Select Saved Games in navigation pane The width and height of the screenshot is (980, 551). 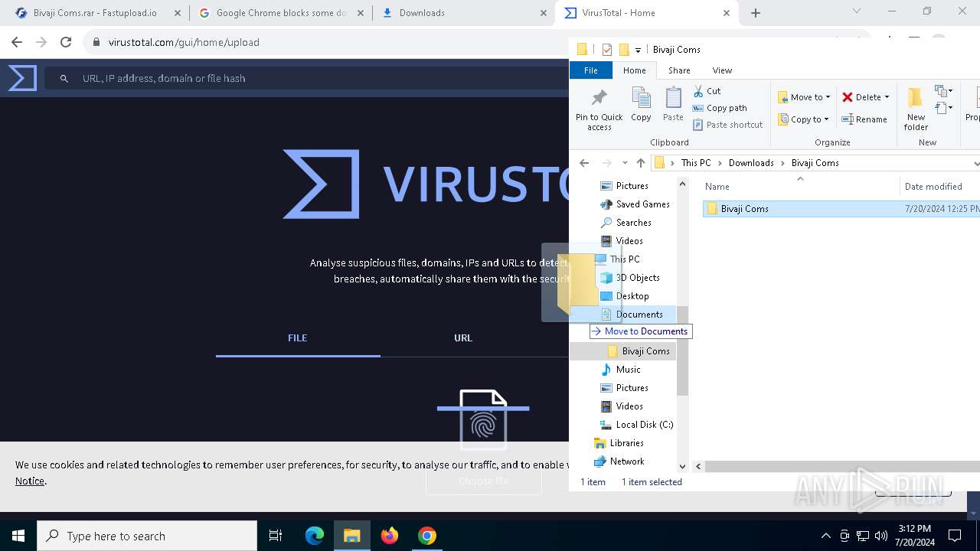tap(643, 204)
